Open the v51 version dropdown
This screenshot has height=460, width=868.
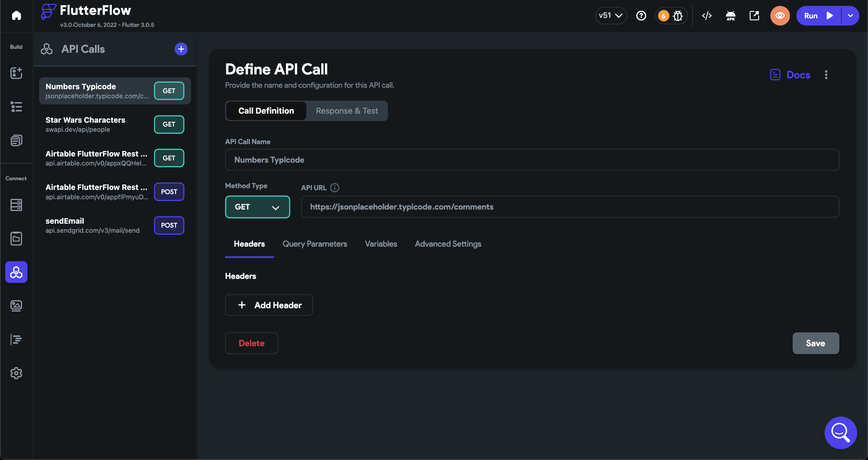tap(611, 15)
